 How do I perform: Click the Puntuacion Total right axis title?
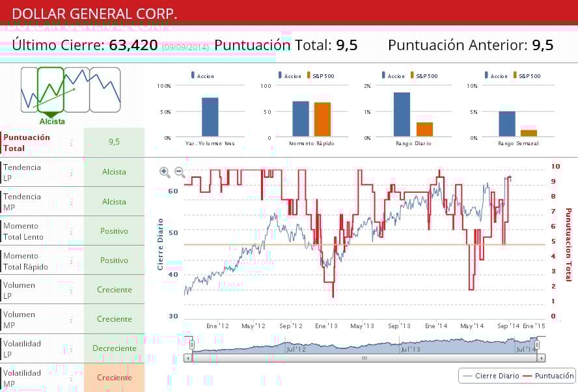click(568, 244)
